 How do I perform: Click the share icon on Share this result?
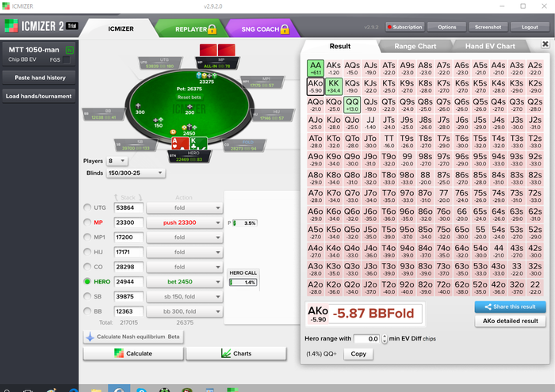[488, 306]
